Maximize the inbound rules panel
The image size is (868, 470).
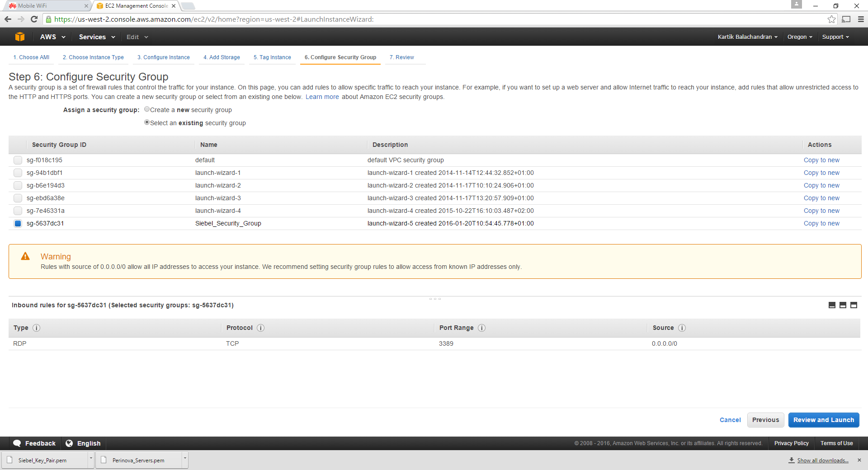[854, 305]
